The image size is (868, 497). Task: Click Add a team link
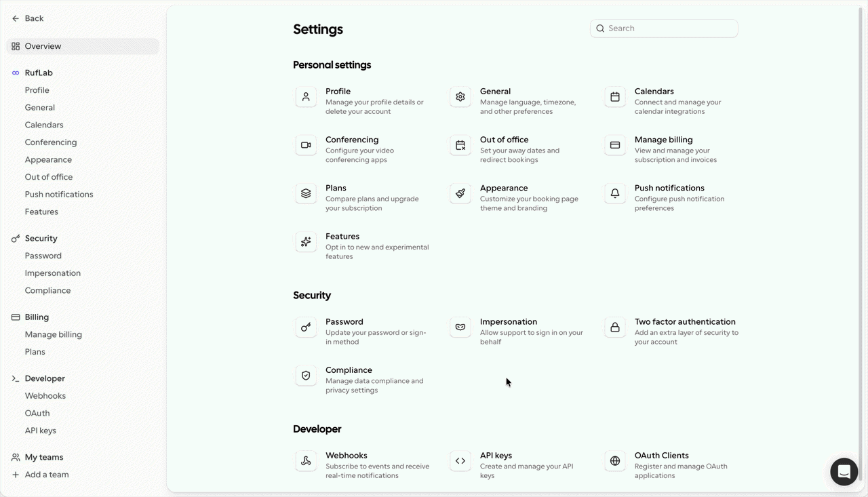tap(47, 475)
